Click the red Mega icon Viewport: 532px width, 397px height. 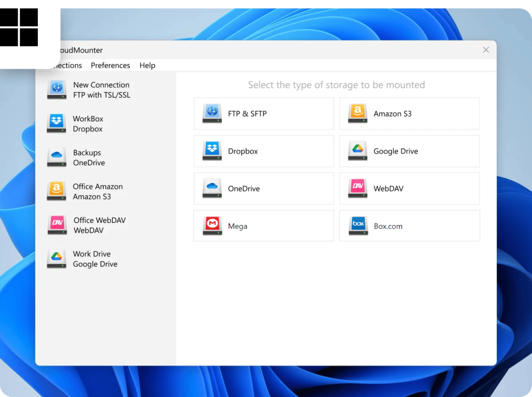click(x=212, y=226)
